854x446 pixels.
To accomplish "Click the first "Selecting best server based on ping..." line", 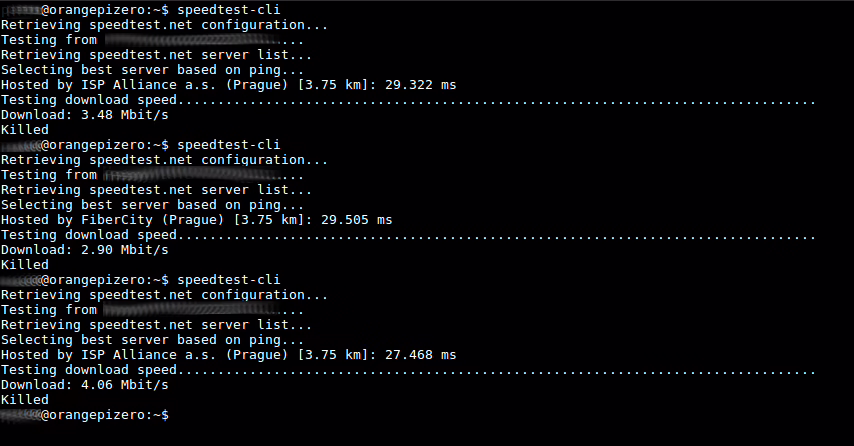I will pos(153,70).
